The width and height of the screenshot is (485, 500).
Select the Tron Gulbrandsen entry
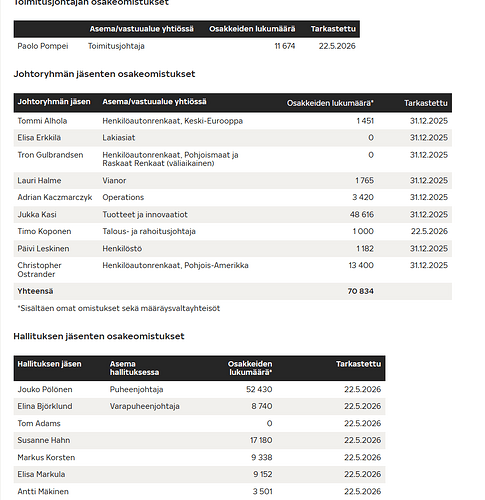click(x=50, y=155)
